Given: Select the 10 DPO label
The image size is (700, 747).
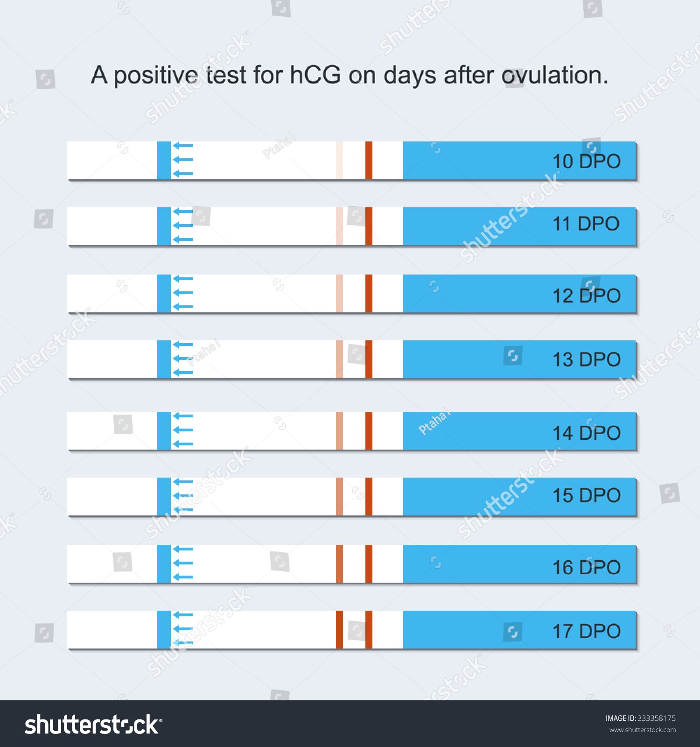Looking at the screenshot, I should 586,161.
